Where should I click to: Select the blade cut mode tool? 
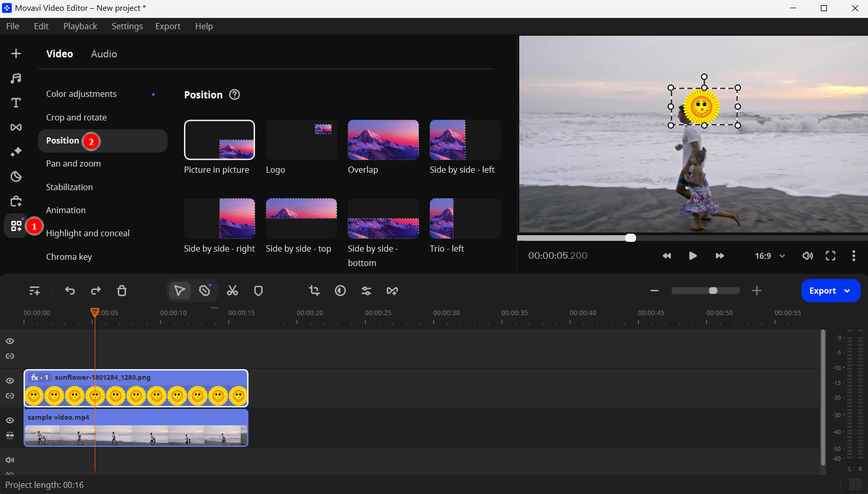tap(205, 291)
